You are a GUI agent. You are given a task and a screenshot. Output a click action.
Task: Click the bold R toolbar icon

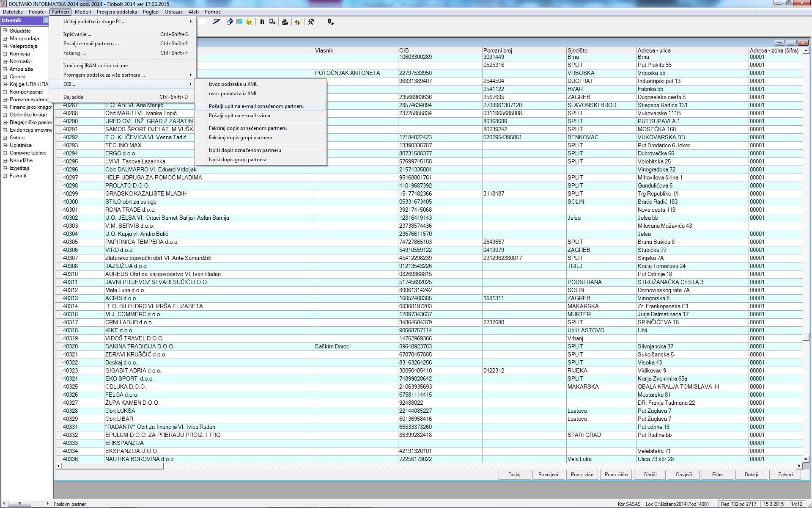point(262,22)
